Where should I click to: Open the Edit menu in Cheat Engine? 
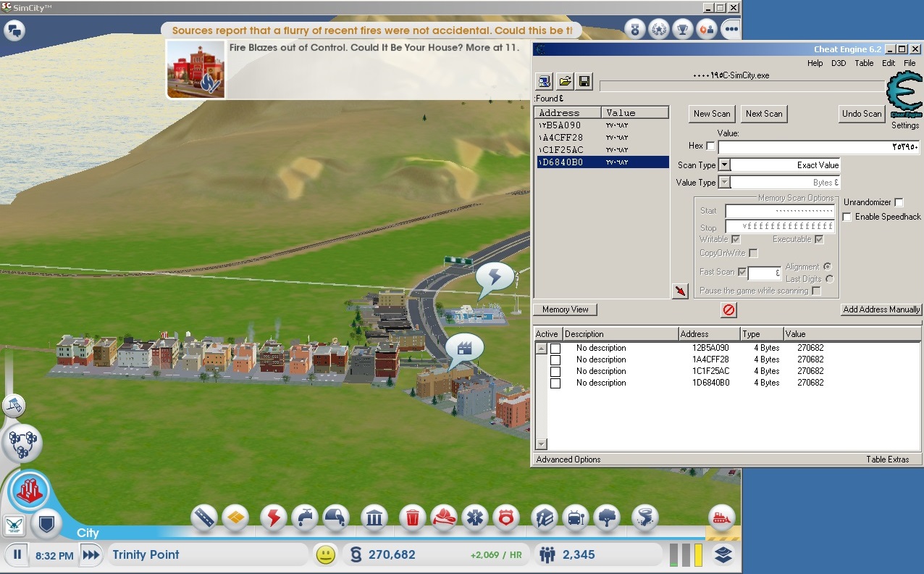pos(889,63)
